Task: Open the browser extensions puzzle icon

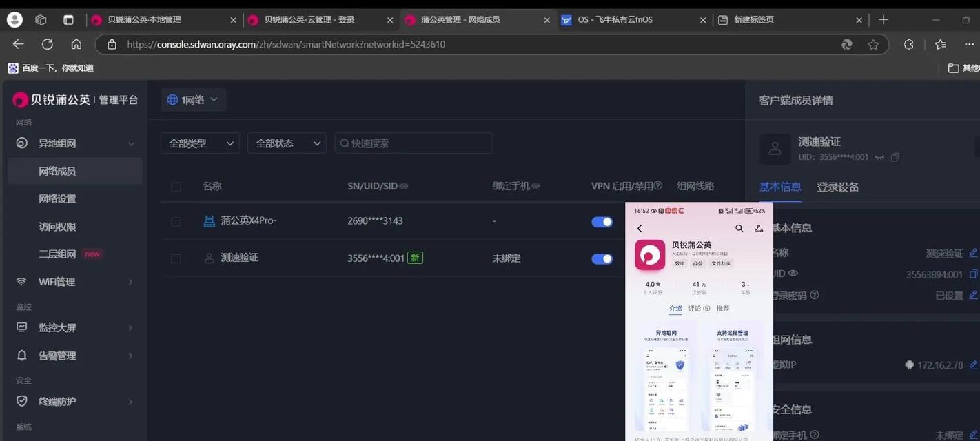Action: [908, 44]
